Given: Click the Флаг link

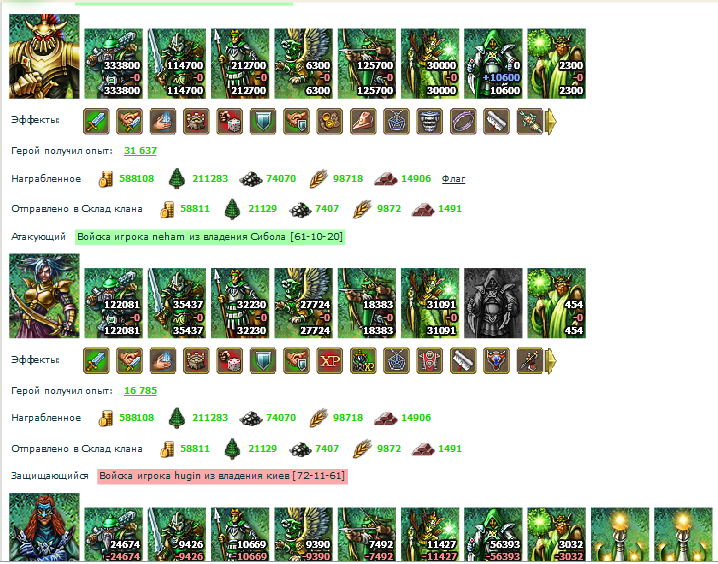Looking at the screenshot, I should point(453,179).
